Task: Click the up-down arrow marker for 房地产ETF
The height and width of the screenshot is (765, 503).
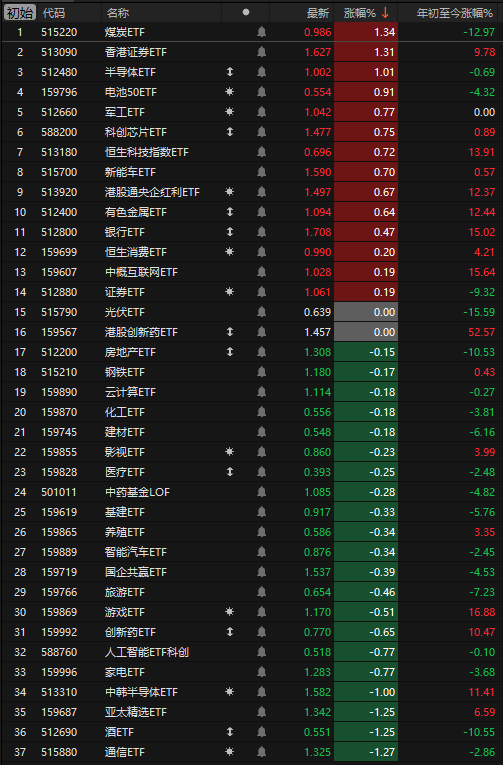Action: [230, 352]
